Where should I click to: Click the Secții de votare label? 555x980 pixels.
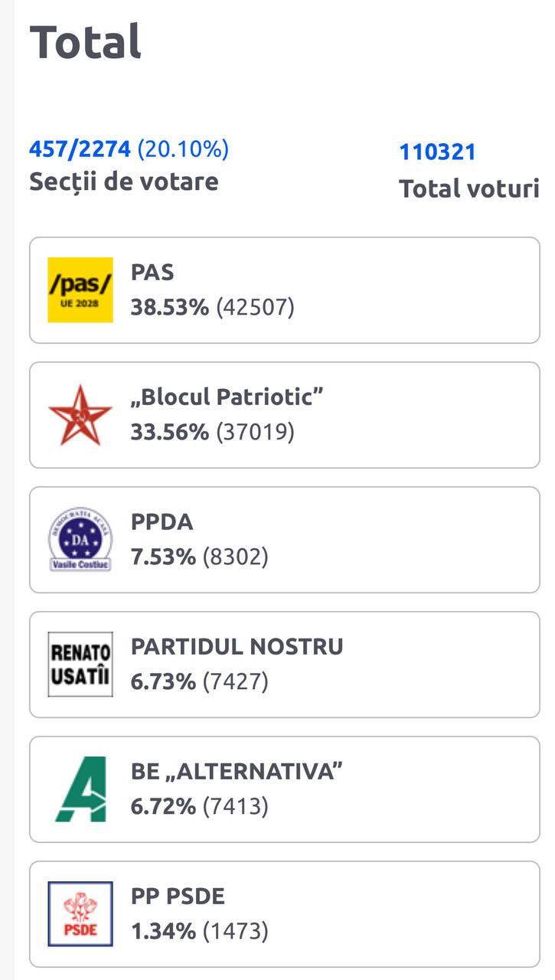coord(123,181)
